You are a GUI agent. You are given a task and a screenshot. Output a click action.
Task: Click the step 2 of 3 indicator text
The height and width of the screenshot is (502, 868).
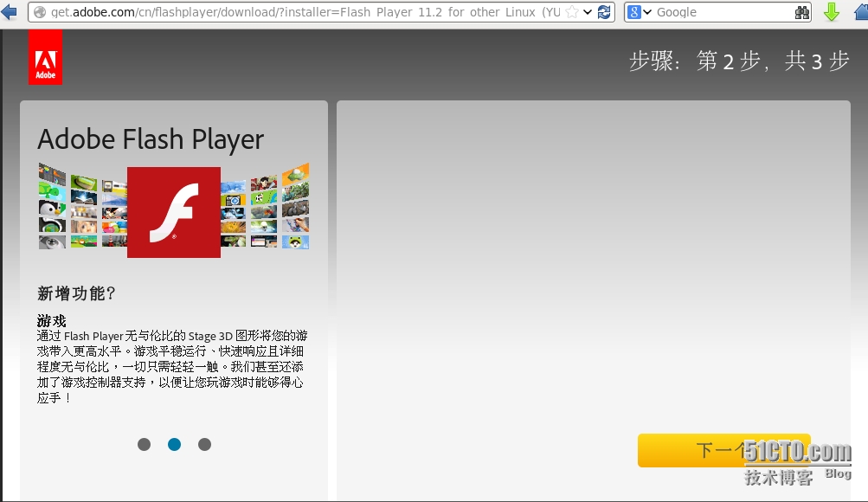point(739,61)
